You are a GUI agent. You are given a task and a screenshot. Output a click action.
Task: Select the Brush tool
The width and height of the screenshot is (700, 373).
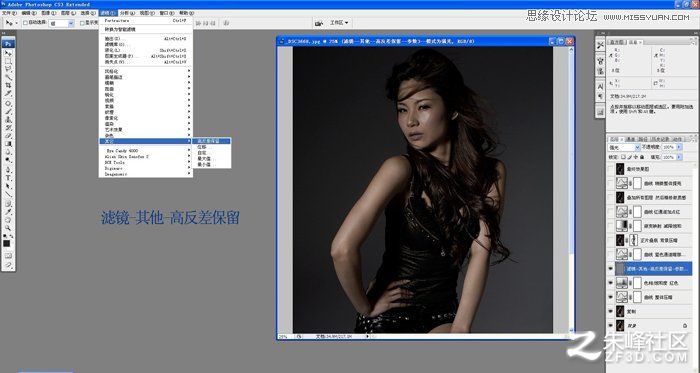8,112
